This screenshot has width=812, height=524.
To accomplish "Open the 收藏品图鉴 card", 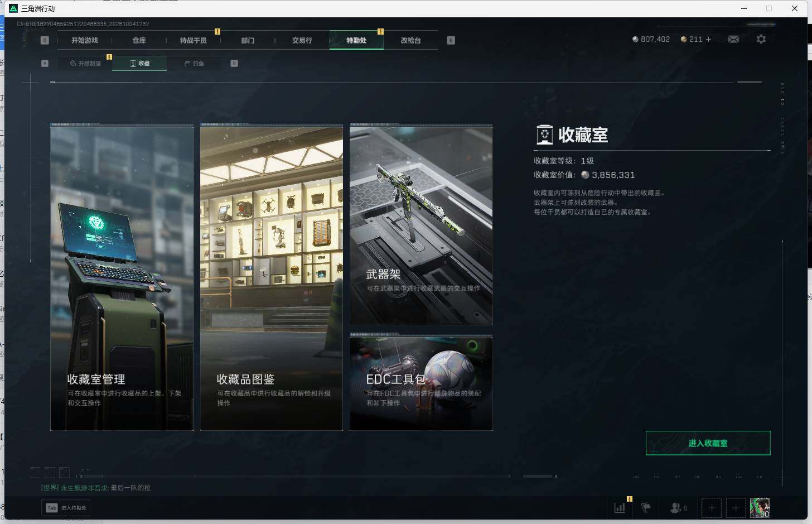I will (271, 277).
